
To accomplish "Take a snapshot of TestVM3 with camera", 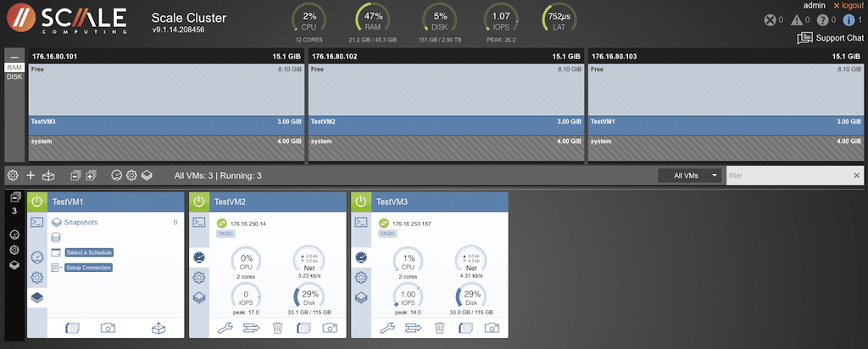I will pos(492,328).
